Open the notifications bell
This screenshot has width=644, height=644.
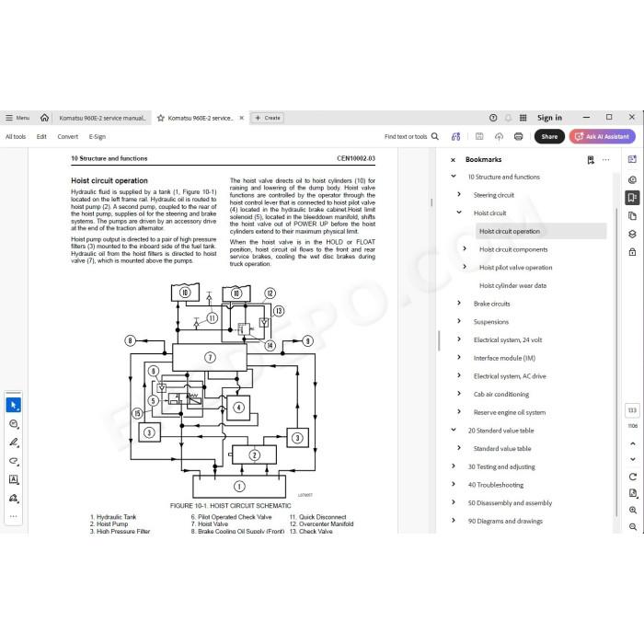tap(508, 118)
